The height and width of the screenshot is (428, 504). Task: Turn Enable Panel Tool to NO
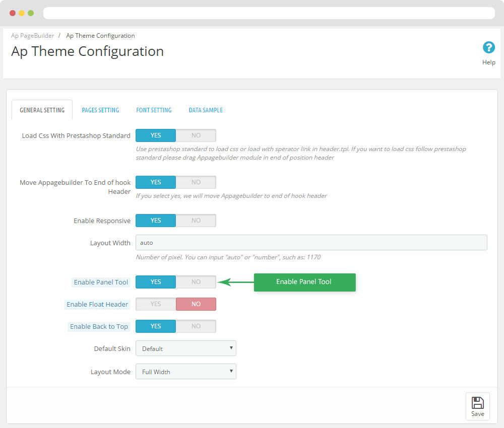196,282
